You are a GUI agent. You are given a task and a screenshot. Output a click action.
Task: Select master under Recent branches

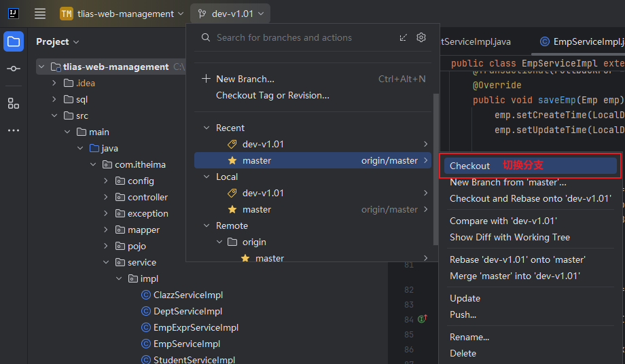coord(313,160)
